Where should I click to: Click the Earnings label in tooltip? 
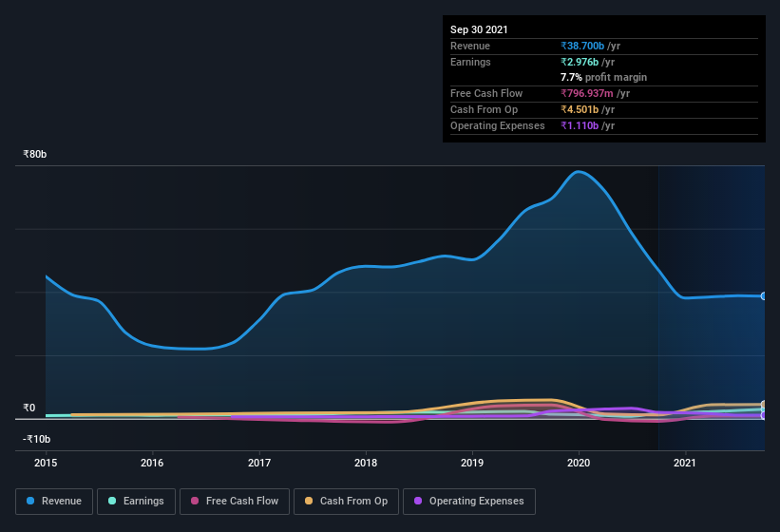coord(470,62)
